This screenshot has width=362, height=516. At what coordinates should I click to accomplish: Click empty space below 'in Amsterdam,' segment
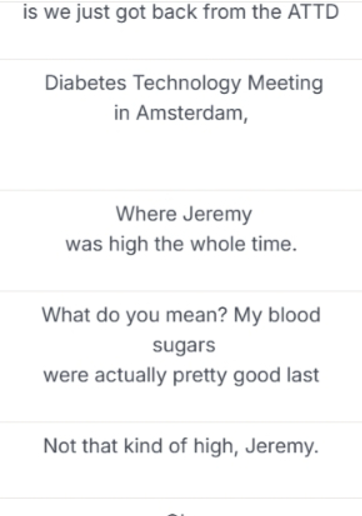coord(181,157)
